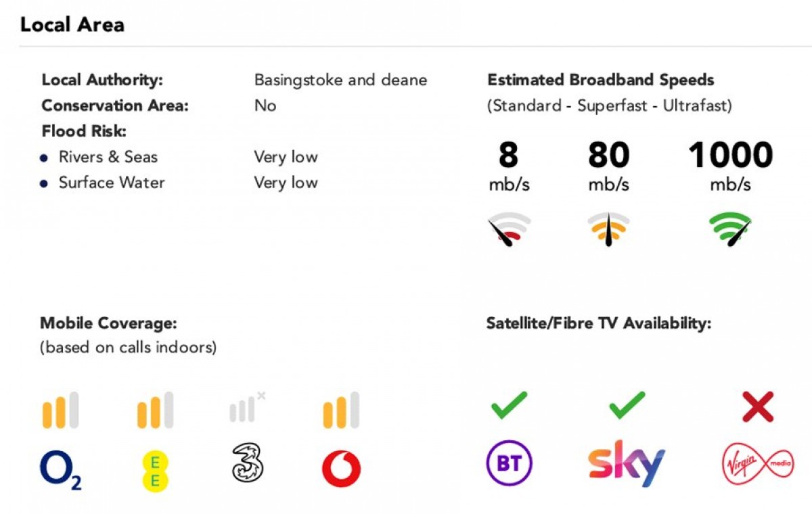Click the green ultrafast broadband speed gauge

point(731,230)
